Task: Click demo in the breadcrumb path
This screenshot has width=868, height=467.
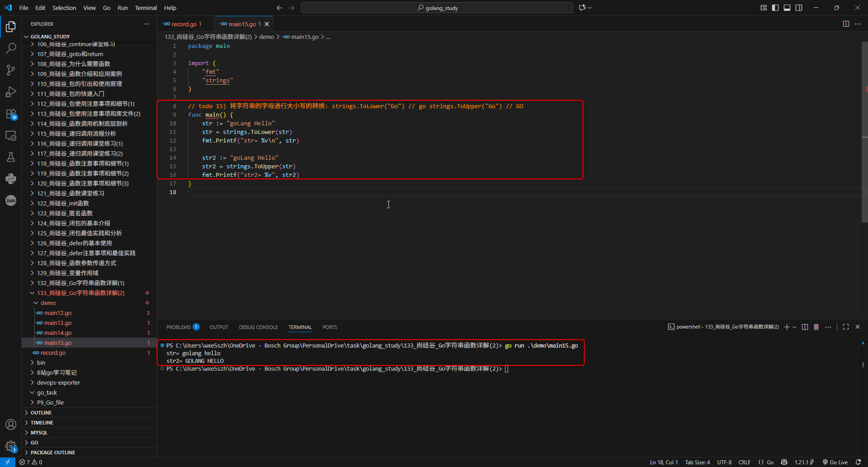Action: pos(267,37)
